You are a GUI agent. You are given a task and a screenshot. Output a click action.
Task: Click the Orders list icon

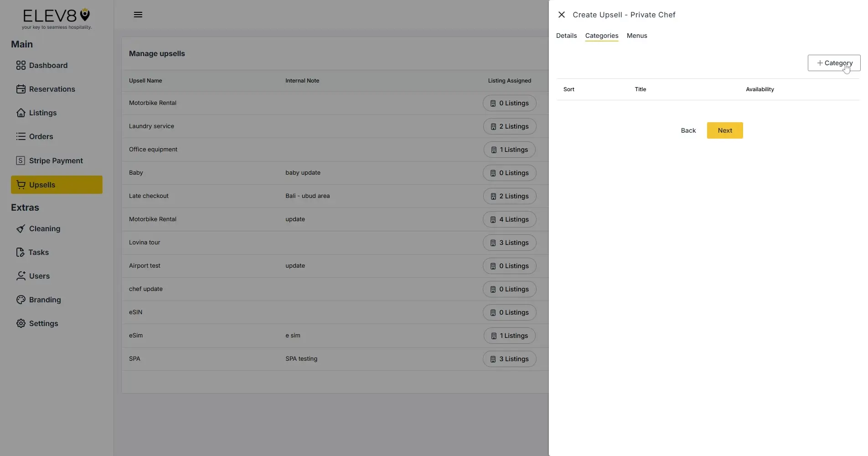21,136
